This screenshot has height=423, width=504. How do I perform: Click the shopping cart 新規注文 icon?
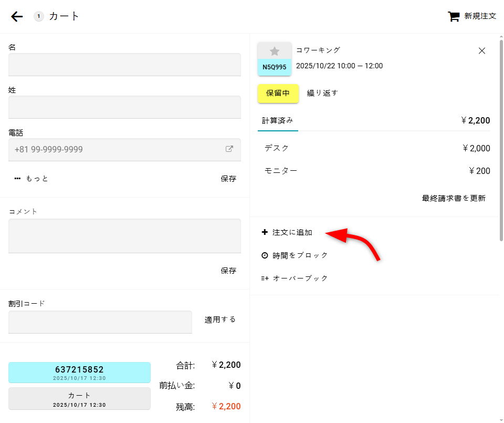click(453, 16)
